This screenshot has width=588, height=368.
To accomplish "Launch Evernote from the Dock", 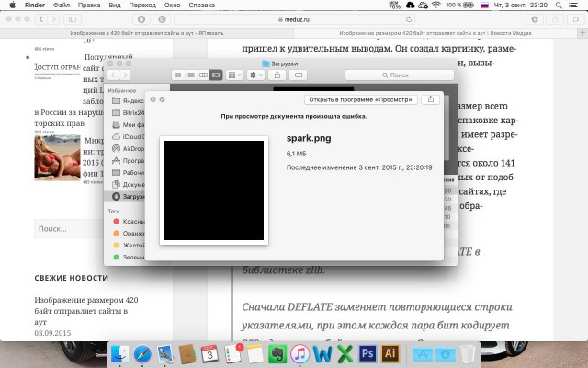I will [x=277, y=353].
